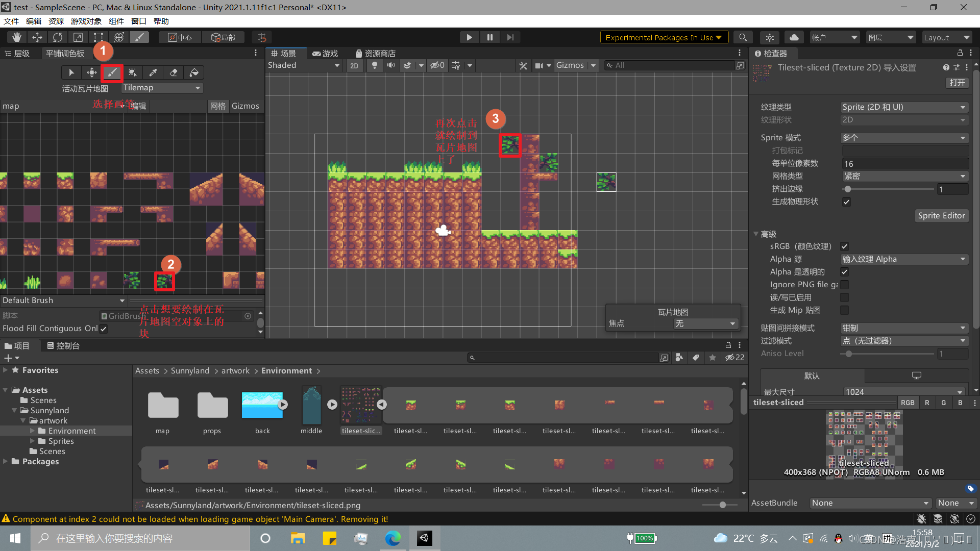Toggle Generate Physics Shape checkbox
The height and width of the screenshot is (551, 980).
point(847,202)
